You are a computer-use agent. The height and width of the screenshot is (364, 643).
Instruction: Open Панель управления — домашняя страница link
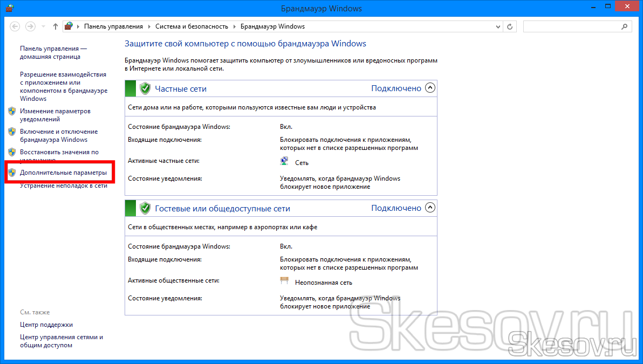[x=53, y=52]
